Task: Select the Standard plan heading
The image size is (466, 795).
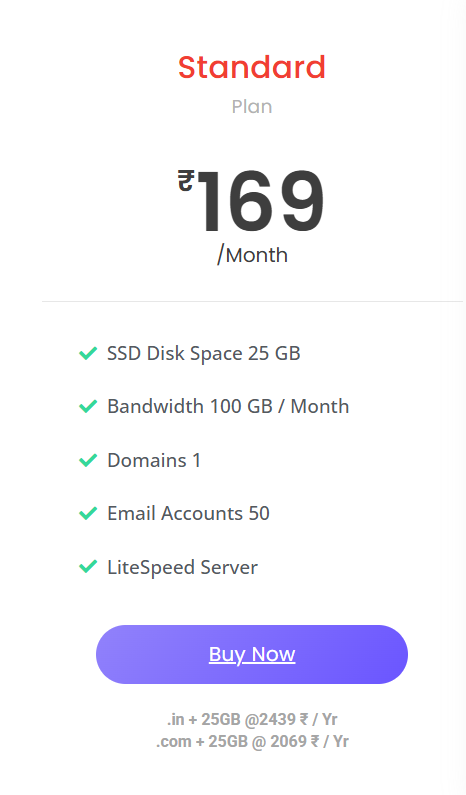Action: click(x=252, y=67)
